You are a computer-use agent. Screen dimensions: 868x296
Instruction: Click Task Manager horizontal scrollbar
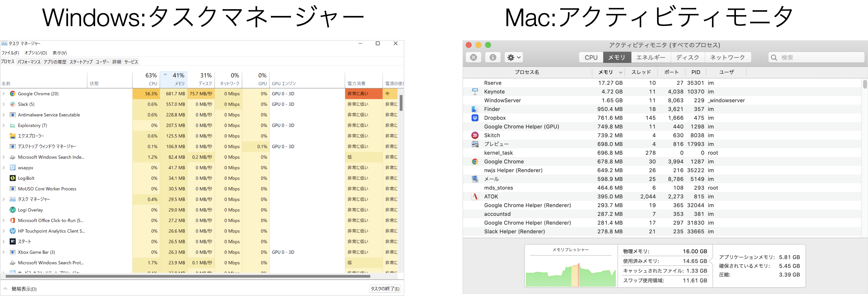[x=188, y=276]
